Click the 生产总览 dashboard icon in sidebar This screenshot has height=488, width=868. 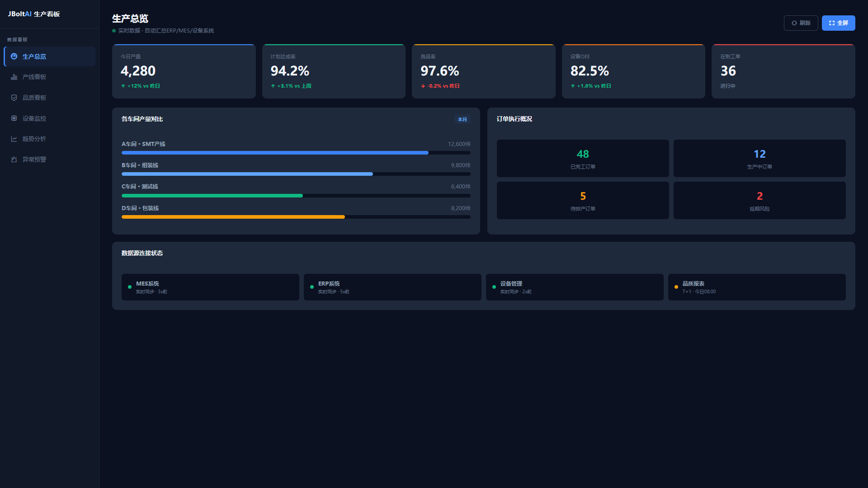[14, 56]
